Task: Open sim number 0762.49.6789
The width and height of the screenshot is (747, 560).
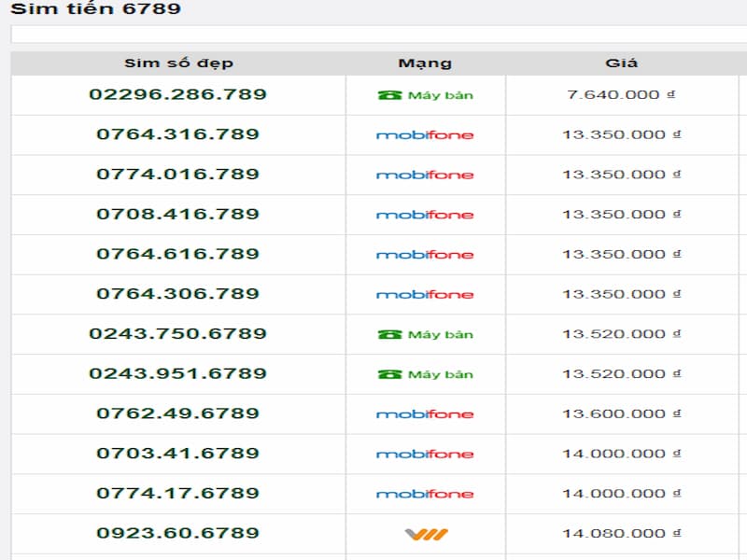Action: tap(177, 413)
